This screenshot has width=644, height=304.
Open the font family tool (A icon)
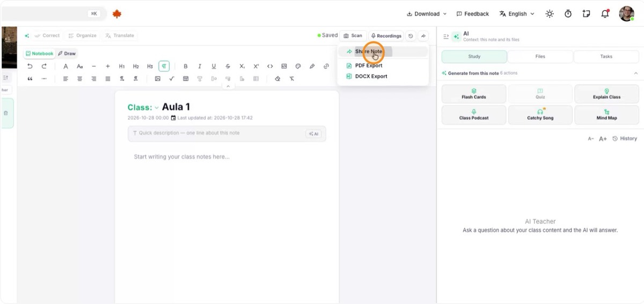pos(65,66)
